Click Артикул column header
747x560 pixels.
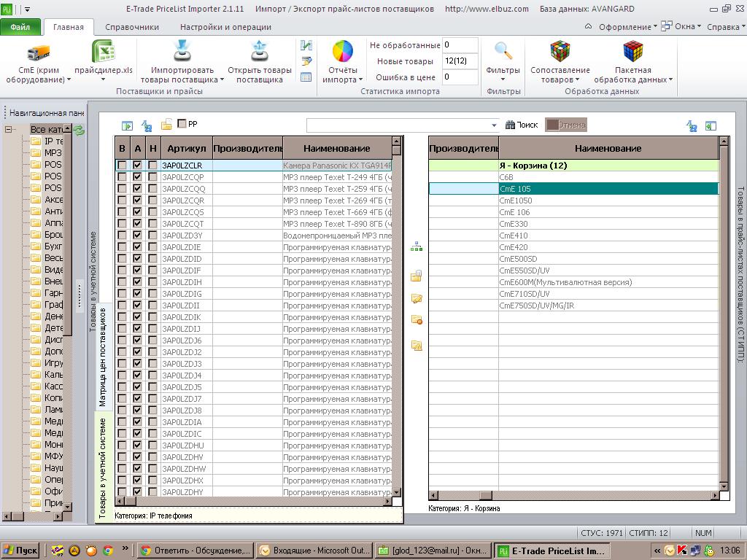tap(186, 148)
